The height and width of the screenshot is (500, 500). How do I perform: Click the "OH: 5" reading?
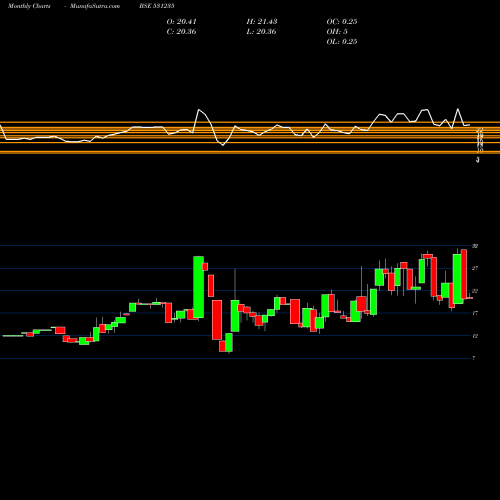coord(337,32)
